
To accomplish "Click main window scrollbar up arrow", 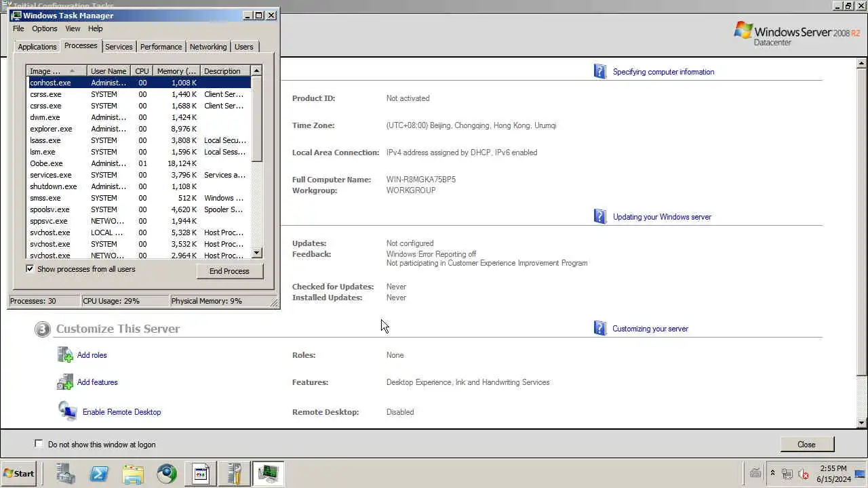I will point(862,63).
